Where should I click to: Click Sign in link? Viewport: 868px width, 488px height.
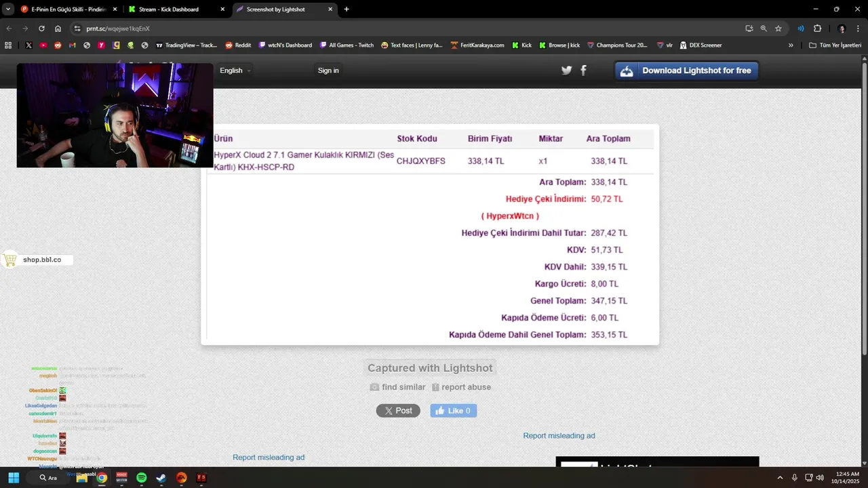[328, 70]
